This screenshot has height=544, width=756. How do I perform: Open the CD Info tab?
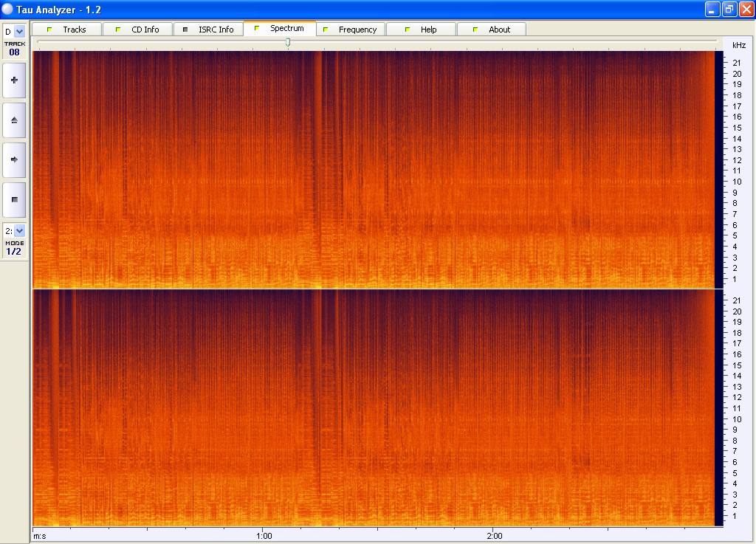click(137, 30)
